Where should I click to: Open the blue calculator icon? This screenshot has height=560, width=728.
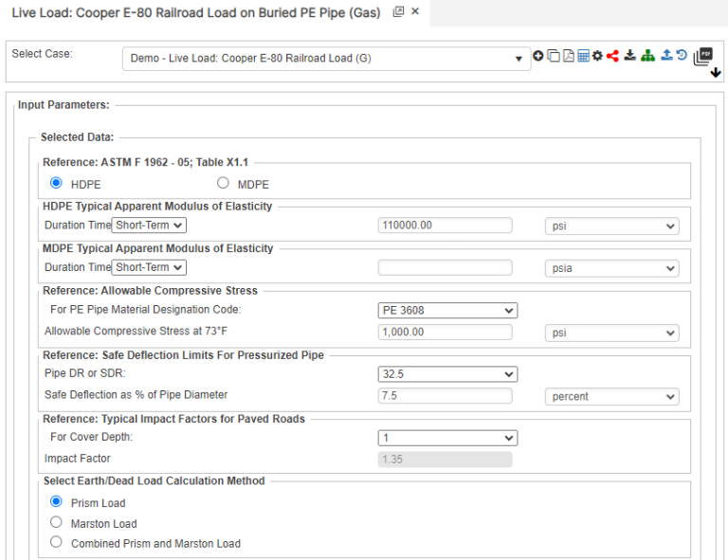click(x=583, y=56)
